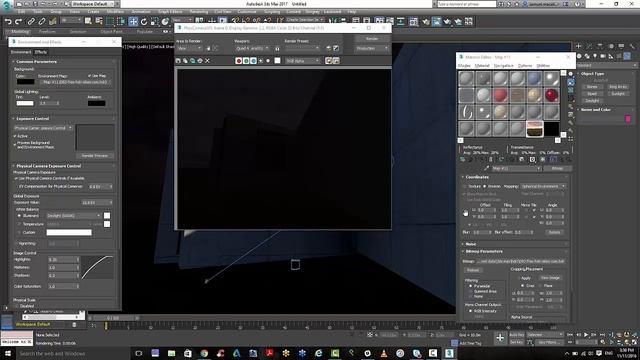Click the View Image button
This screenshot has height=360, width=640.
(x=550, y=278)
